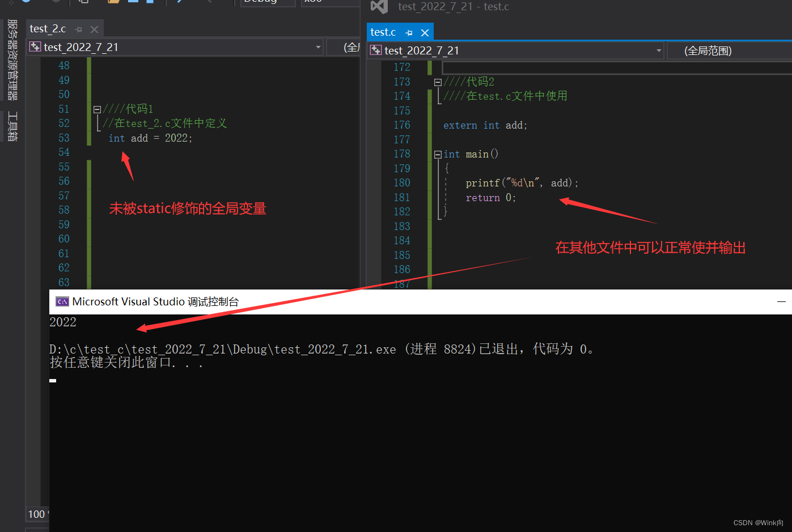Click the console output '2022'
This screenshot has width=792, height=532.
63,322
